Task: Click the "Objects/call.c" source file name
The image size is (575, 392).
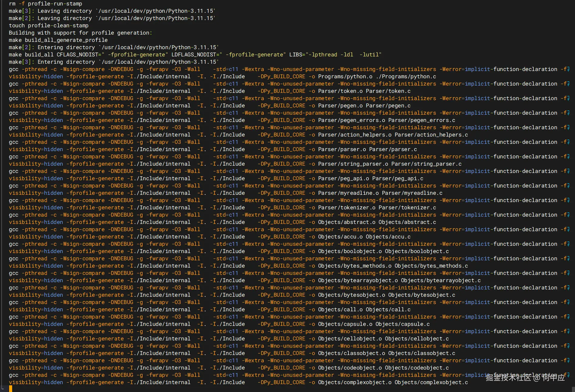Action: pos(388,309)
